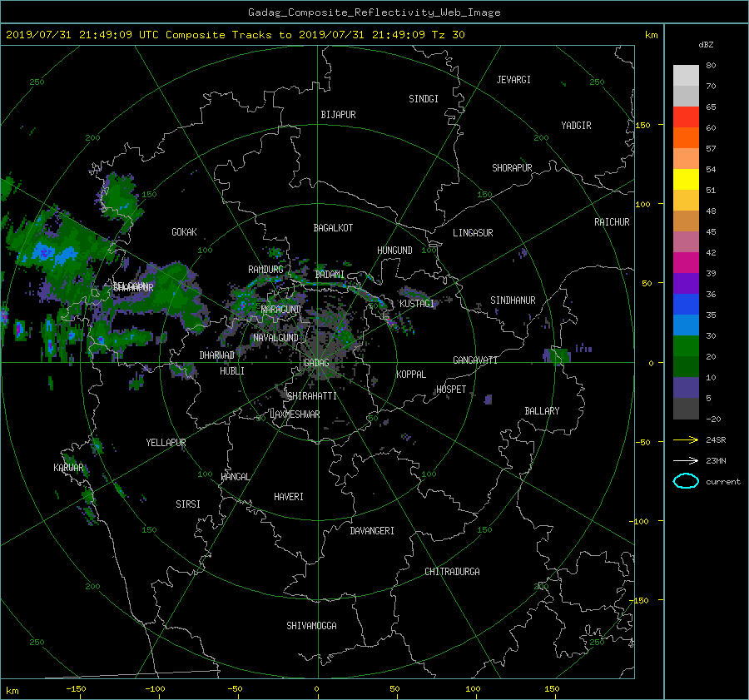Select the 'current' legend label
The image size is (749, 700).
(x=722, y=482)
